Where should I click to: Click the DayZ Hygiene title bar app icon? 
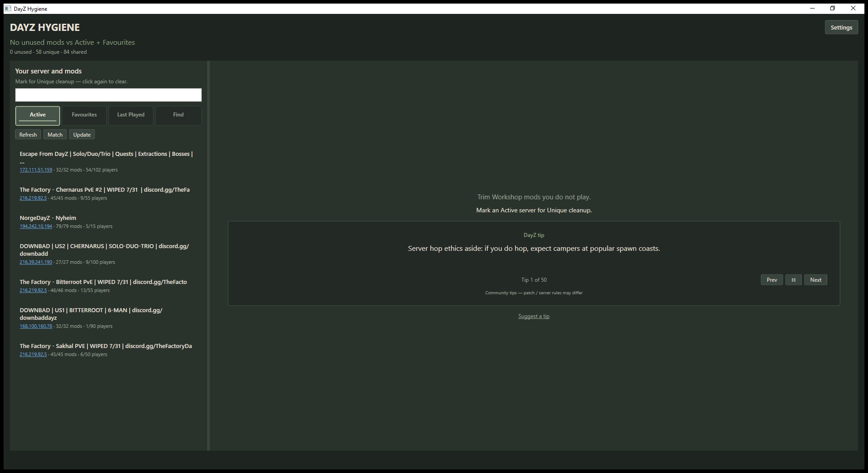tap(8, 9)
